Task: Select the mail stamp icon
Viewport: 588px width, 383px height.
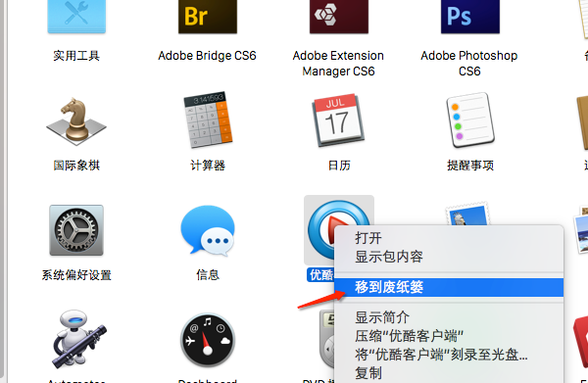Action: (x=467, y=214)
